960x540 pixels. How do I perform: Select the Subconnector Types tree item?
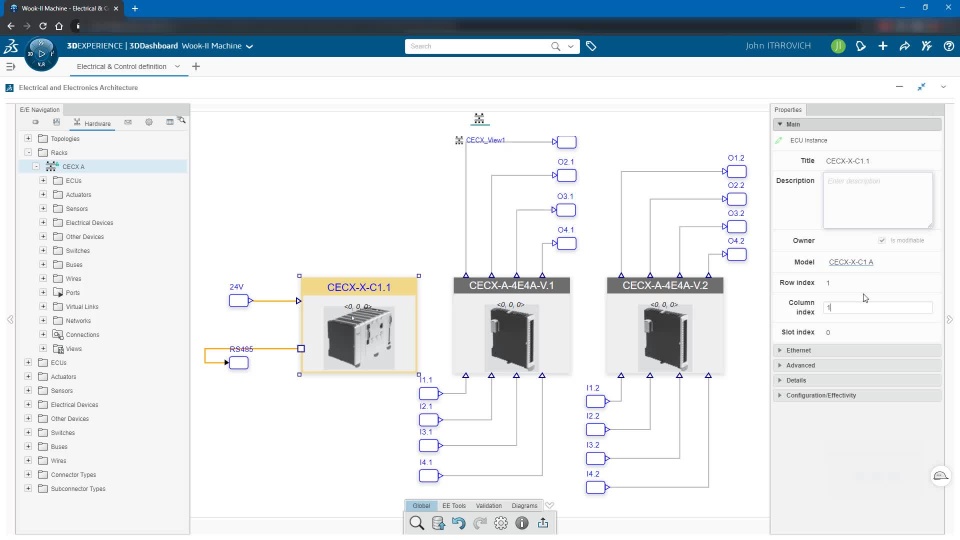78,489
